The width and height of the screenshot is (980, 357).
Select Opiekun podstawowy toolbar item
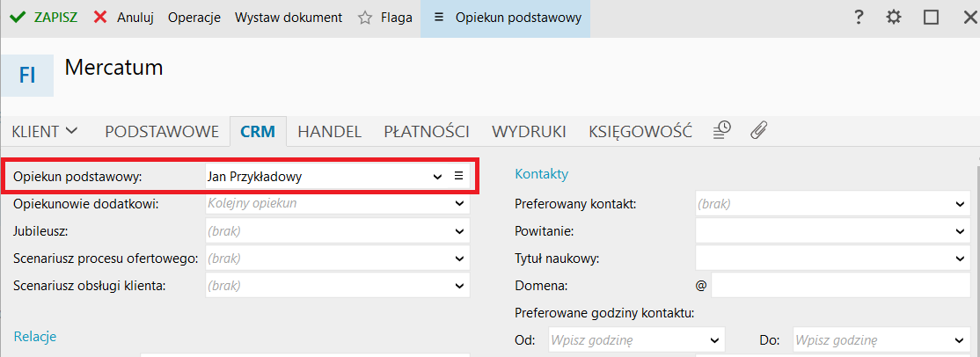507,18
